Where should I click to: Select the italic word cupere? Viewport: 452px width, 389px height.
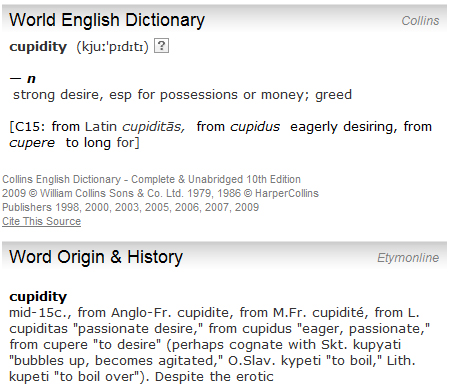(x=32, y=143)
